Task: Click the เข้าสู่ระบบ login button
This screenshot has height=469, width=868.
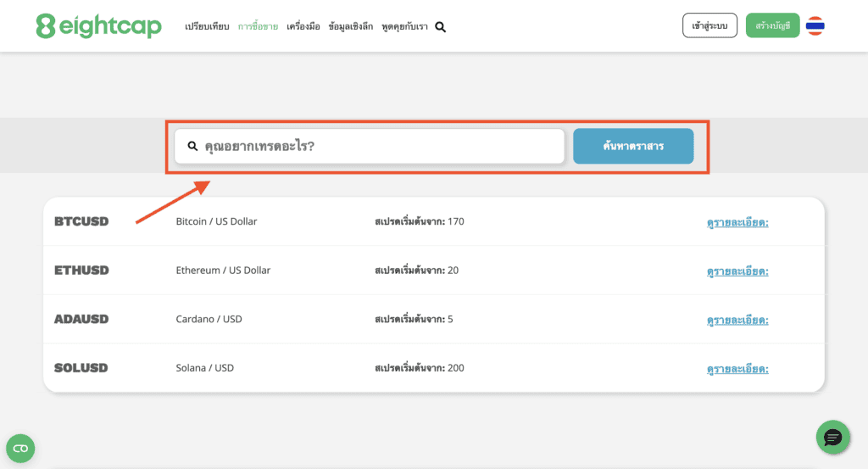Action: (709, 26)
